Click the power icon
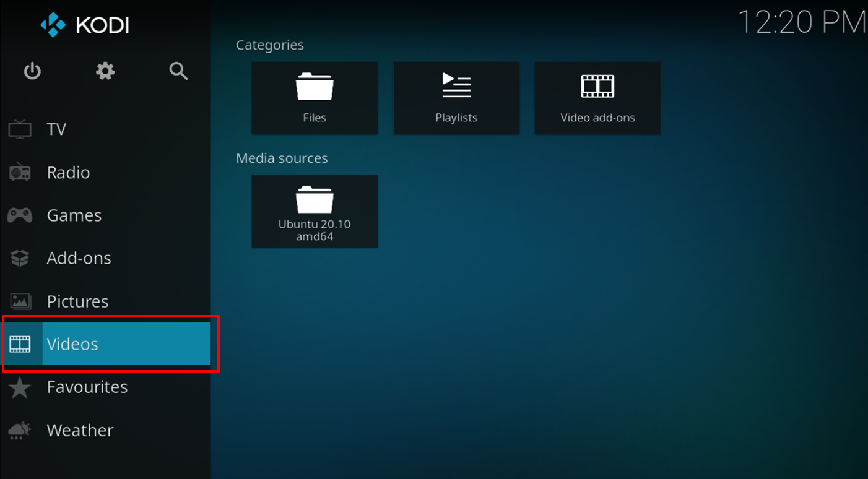 coord(32,71)
